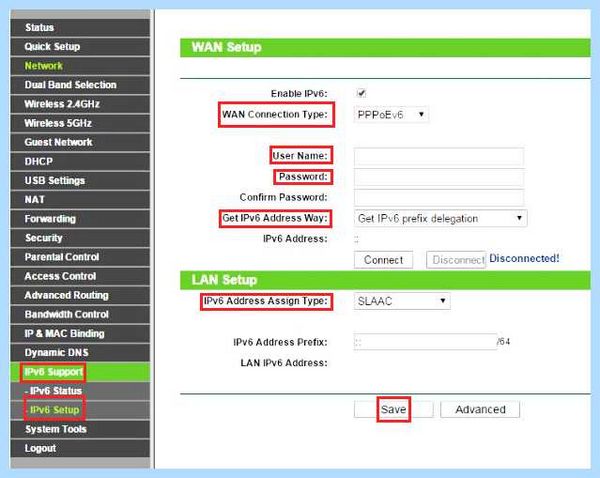600x478 pixels.
Task: Open the Status menu item
Action: click(80, 28)
